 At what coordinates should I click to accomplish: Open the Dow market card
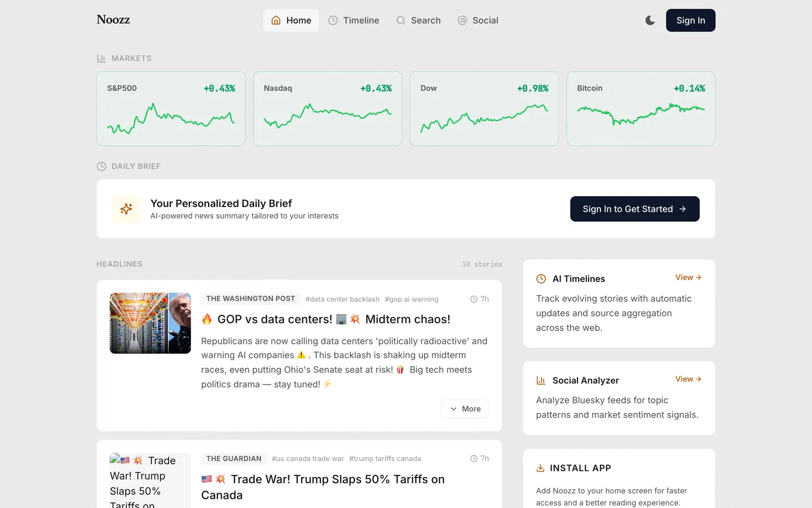484,109
